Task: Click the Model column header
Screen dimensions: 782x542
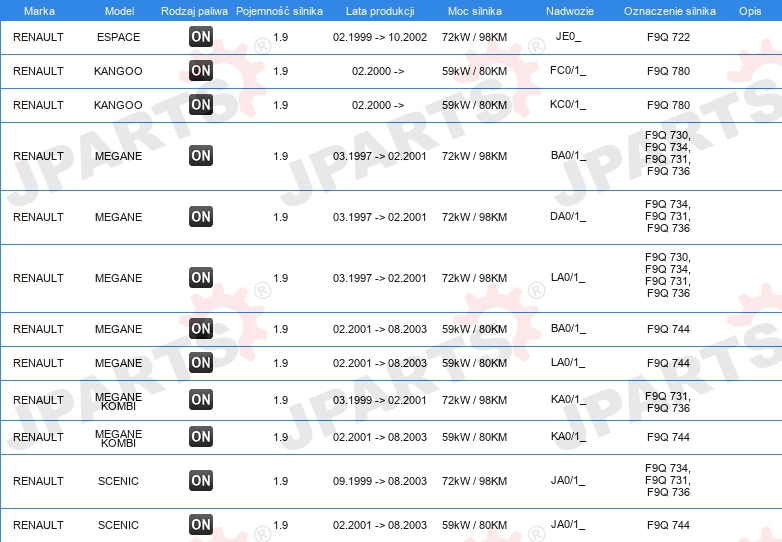Action: point(119,11)
